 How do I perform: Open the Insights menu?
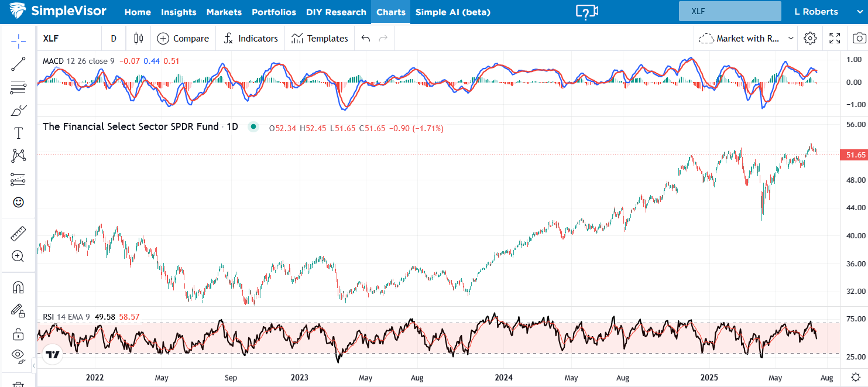click(x=179, y=12)
